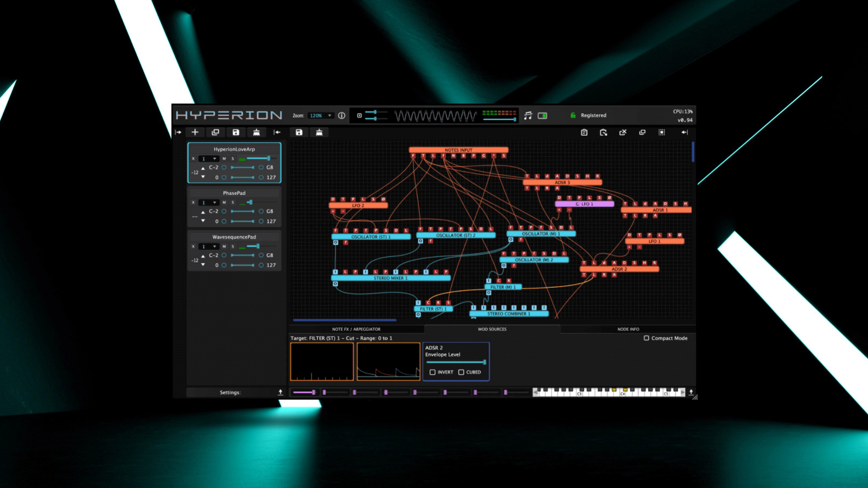Duplicate layer using the layer toolbar icon

click(215, 132)
